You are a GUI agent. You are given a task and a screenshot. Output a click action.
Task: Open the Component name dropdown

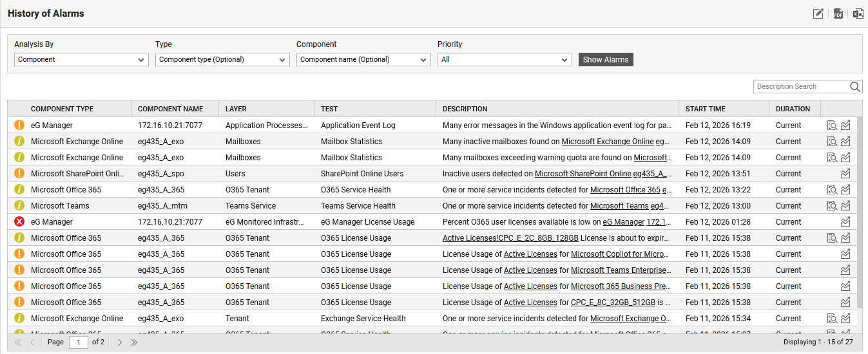[363, 60]
